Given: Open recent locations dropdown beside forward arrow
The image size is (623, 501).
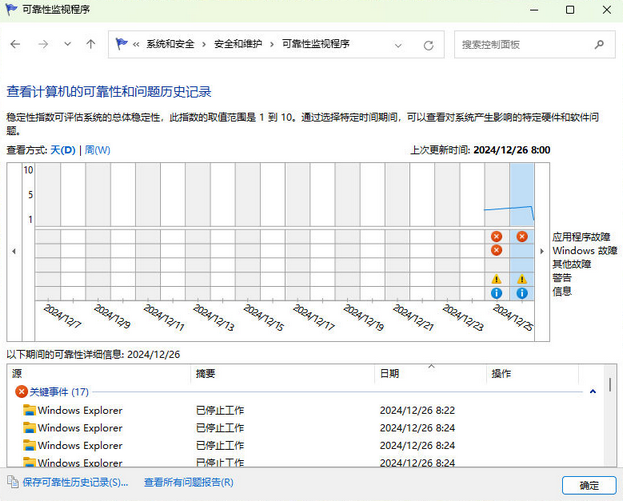Looking at the screenshot, I should click(x=67, y=45).
